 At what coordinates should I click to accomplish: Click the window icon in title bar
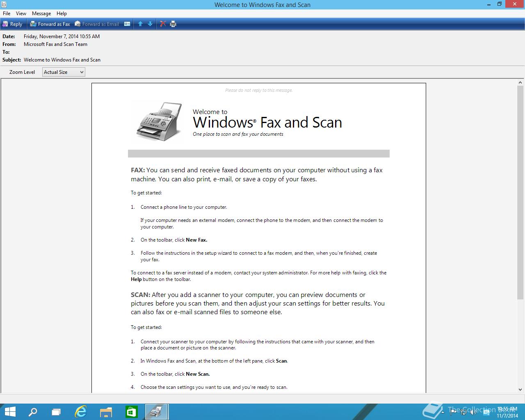[4, 5]
